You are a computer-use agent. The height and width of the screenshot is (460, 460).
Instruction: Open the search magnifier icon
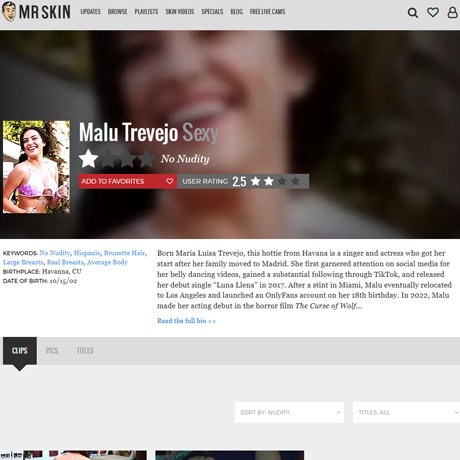click(413, 13)
